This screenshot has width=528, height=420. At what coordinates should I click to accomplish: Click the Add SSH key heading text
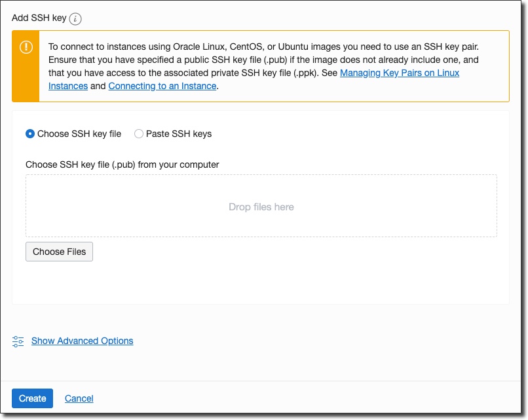[39, 18]
